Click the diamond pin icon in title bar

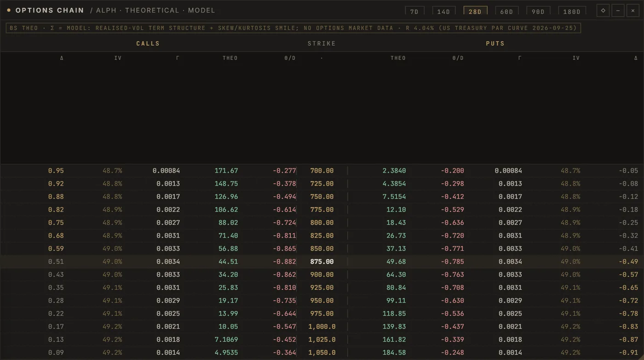point(603,11)
